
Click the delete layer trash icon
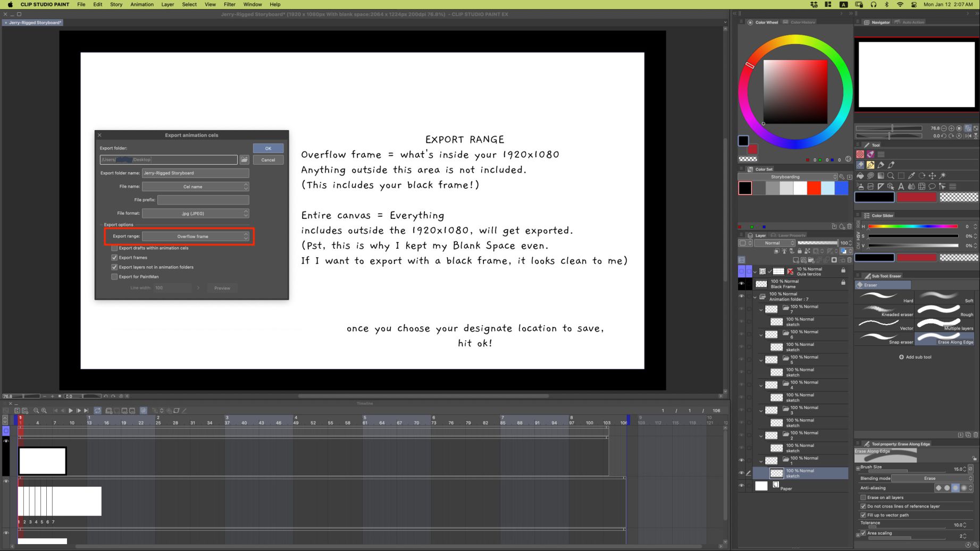pyautogui.click(x=849, y=260)
